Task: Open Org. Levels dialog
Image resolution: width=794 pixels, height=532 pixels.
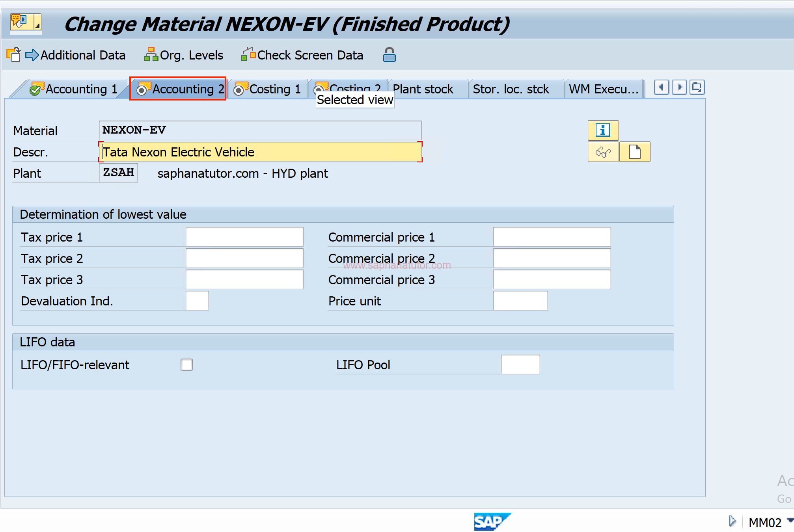Action: 183,55
